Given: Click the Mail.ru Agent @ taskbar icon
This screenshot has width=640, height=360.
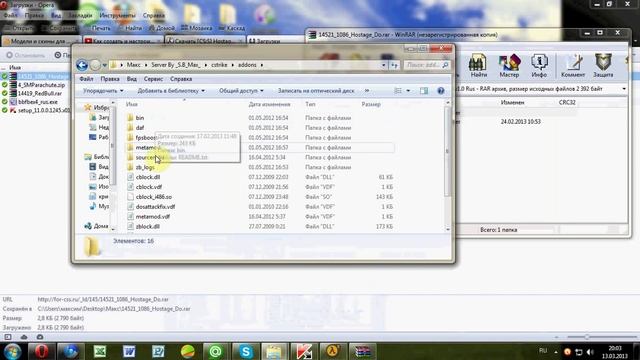Looking at the screenshot, I should click(x=216, y=351).
